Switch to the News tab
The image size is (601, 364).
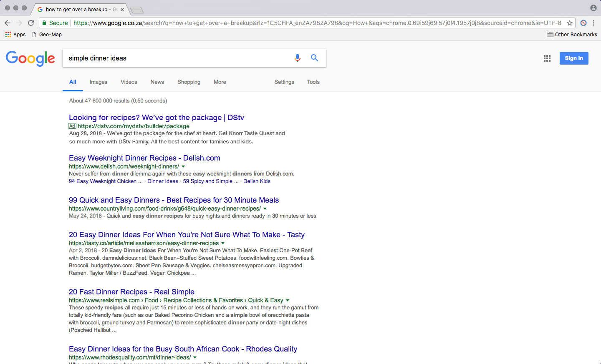click(157, 82)
